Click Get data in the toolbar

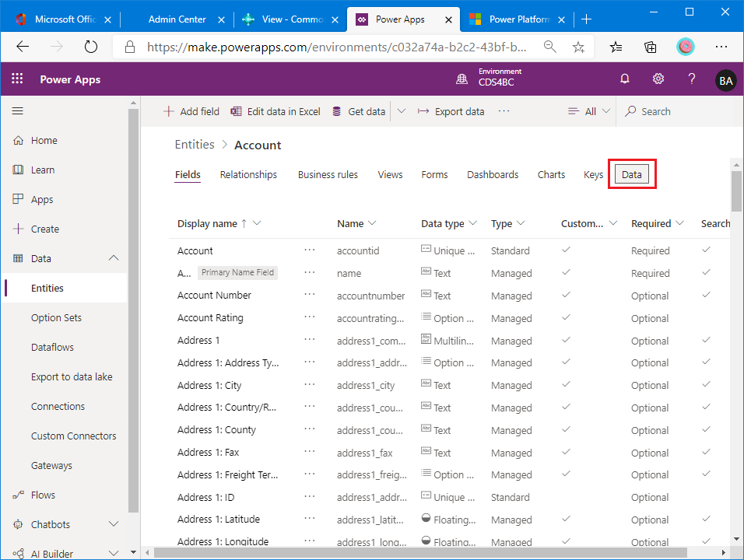pyautogui.click(x=359, y=111)
